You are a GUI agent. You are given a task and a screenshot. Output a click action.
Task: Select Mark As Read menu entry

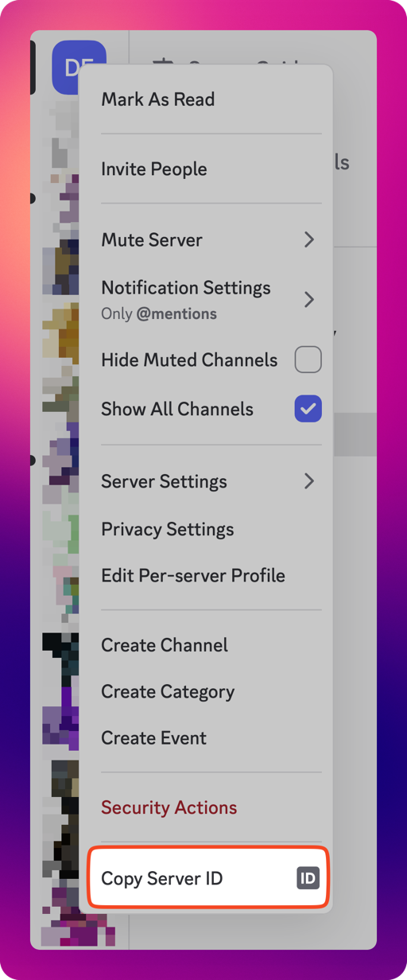(211, 99)
